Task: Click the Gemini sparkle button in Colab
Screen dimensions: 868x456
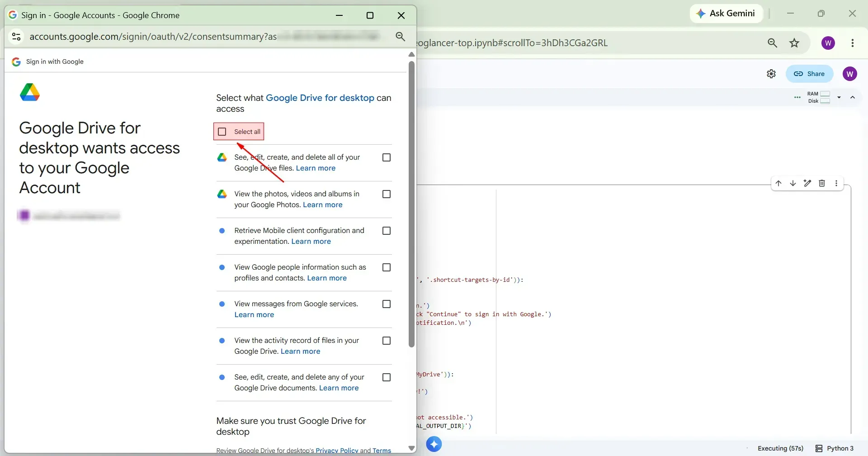Action: click(434, 444)
